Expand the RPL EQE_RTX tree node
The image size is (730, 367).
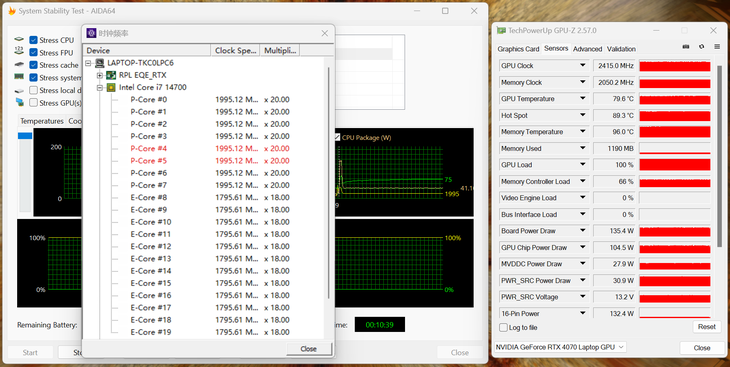tap(100, 75)
